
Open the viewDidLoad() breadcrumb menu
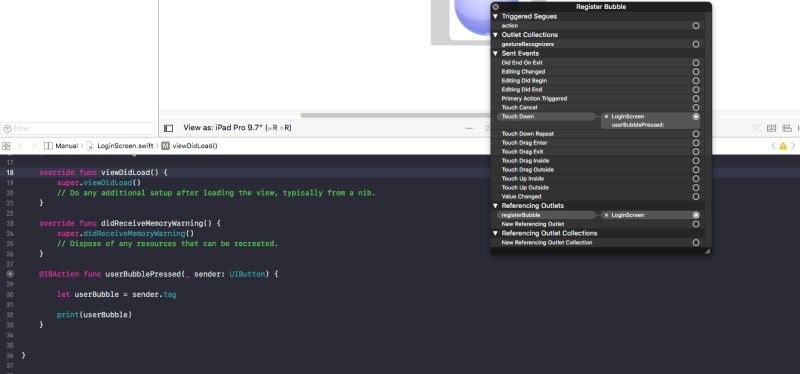189,146
